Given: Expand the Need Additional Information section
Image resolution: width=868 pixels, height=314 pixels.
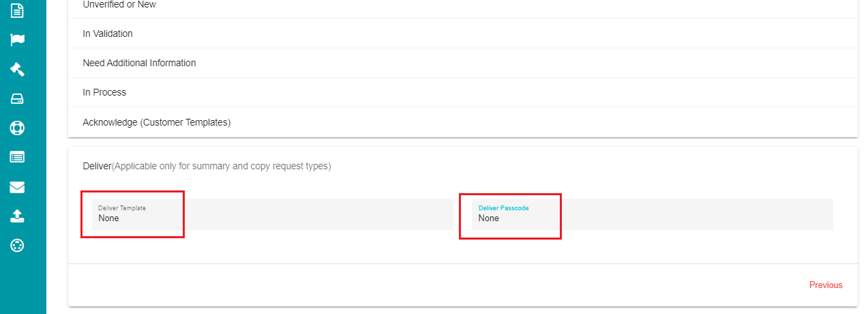Looking at the screenshot, I should tap(463, 63).
